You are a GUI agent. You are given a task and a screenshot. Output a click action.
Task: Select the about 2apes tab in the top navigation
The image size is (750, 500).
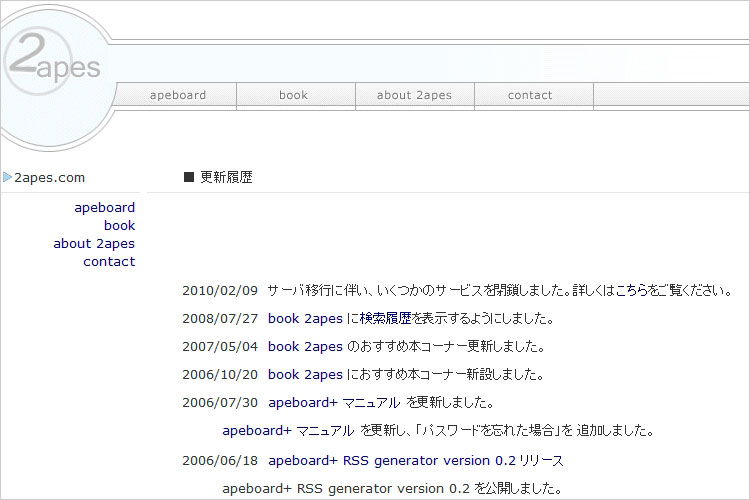414,96
